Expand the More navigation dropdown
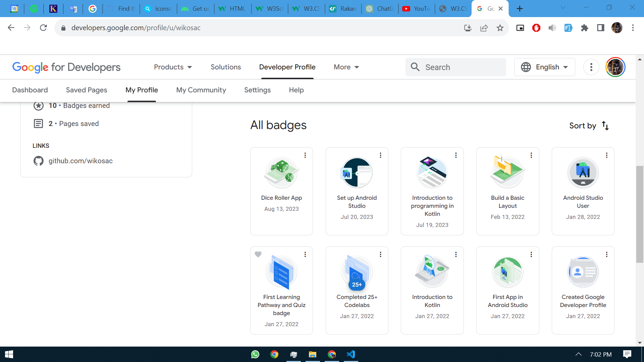Image resolution: width=644 pixels, height=362 pixels. [346, 67]
